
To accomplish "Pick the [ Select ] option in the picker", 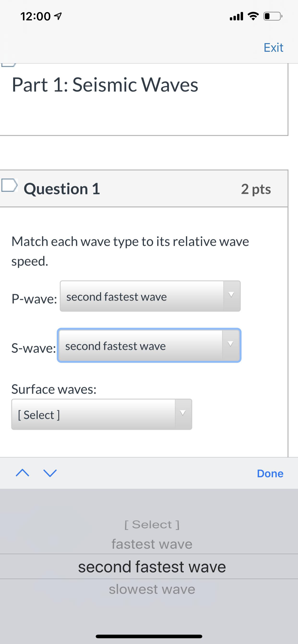I will point(152,524).
